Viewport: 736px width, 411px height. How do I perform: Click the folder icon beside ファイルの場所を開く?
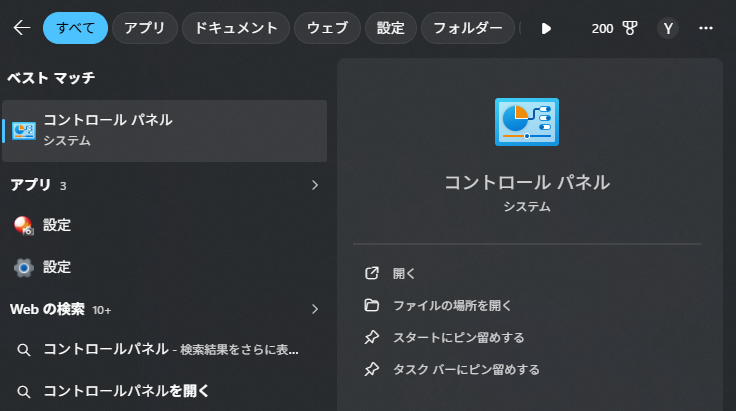tap(372, 305)
